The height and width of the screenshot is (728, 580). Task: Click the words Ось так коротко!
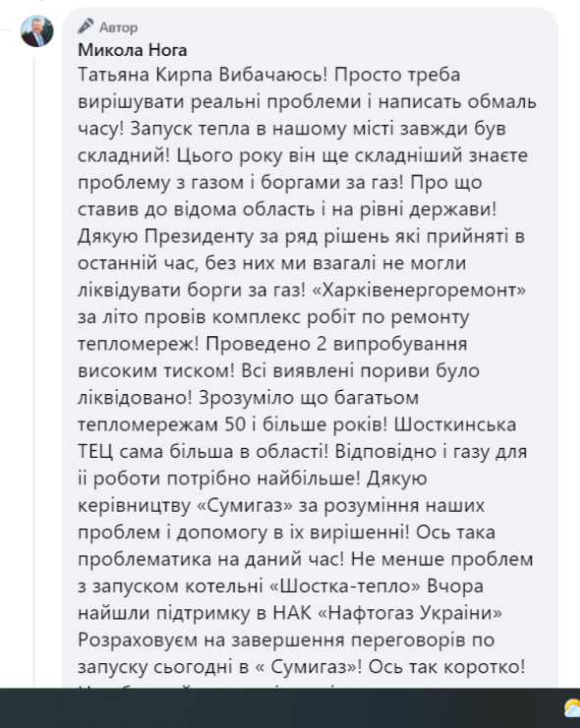pyautogui.click(x=447, y=667)
